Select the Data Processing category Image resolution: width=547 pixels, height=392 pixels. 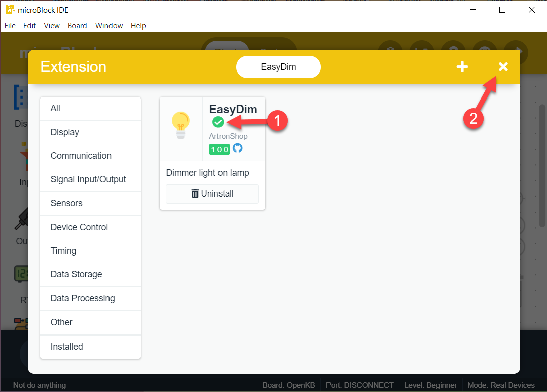90,299
